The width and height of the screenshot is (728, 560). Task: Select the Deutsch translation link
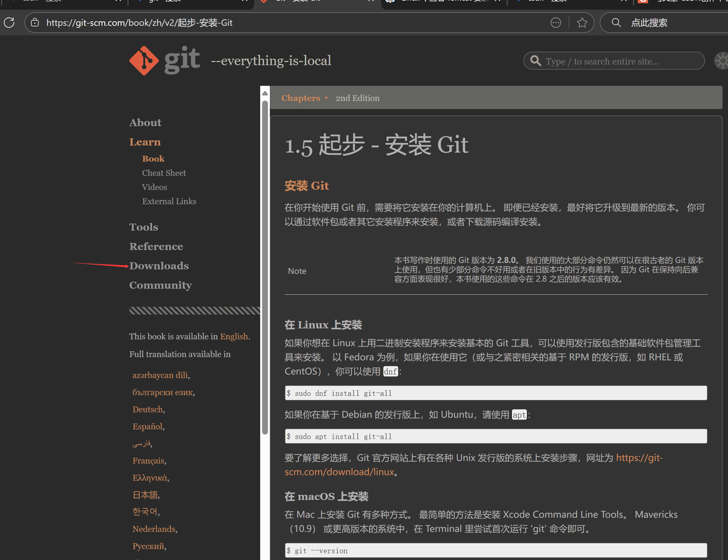(148, 409)
